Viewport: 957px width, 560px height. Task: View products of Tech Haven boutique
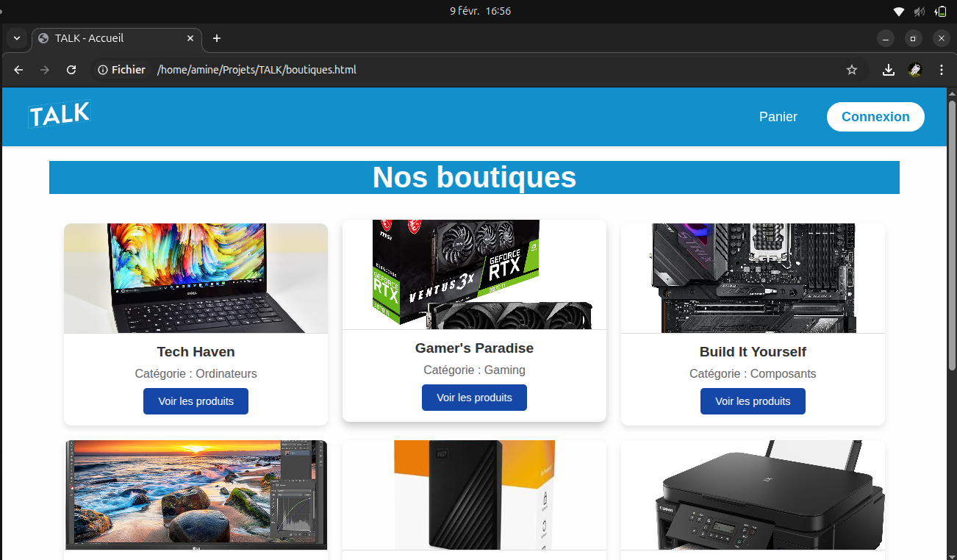click(x=196, y=401)
